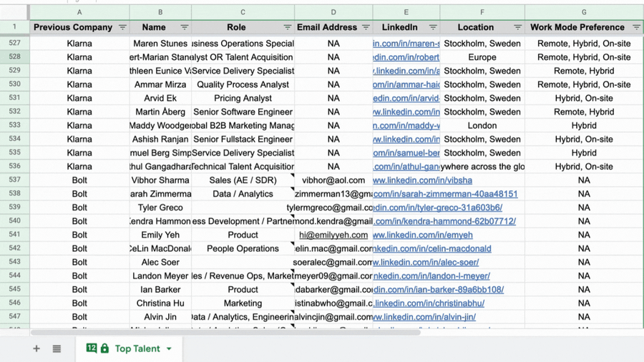Select 'Klarna' cell in row 531

click(79, 98)
